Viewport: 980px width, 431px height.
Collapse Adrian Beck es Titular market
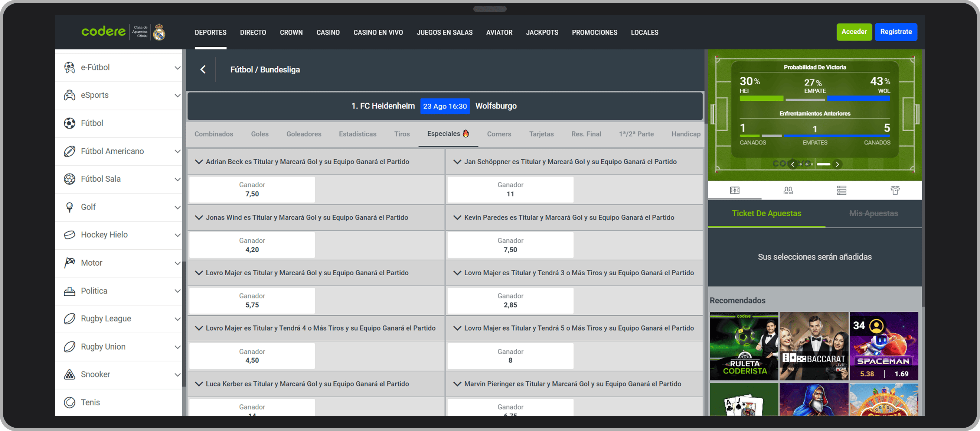[199, 162]
